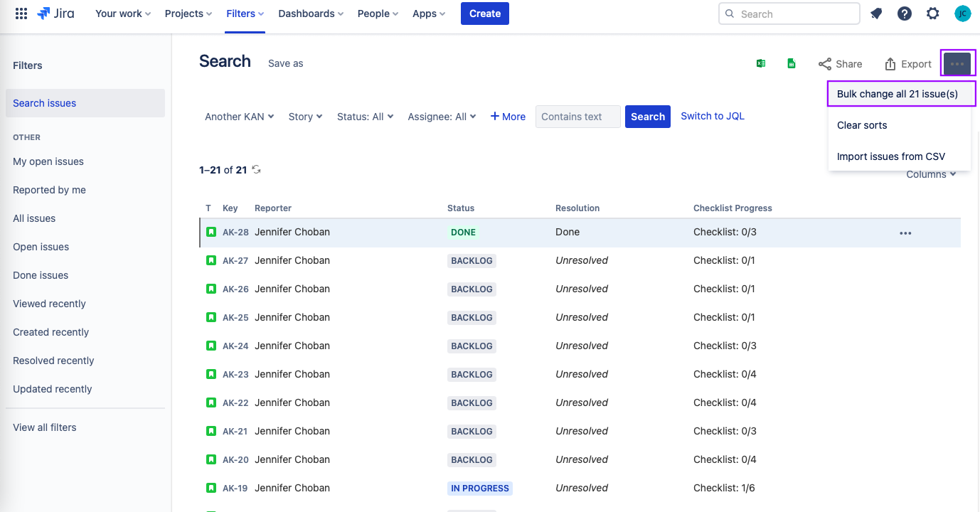
Task: Expand the Columns dropdown
Action: click(x=931, y=174)
